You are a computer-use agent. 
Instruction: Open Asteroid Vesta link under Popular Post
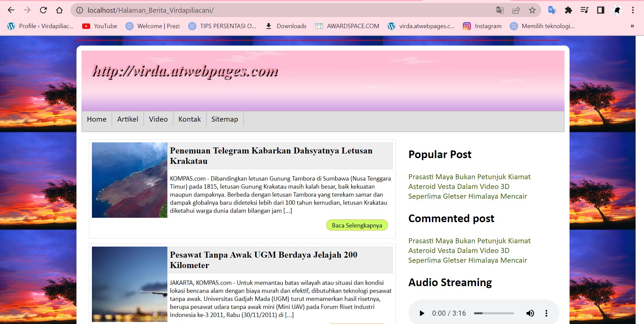coord(459,187)
